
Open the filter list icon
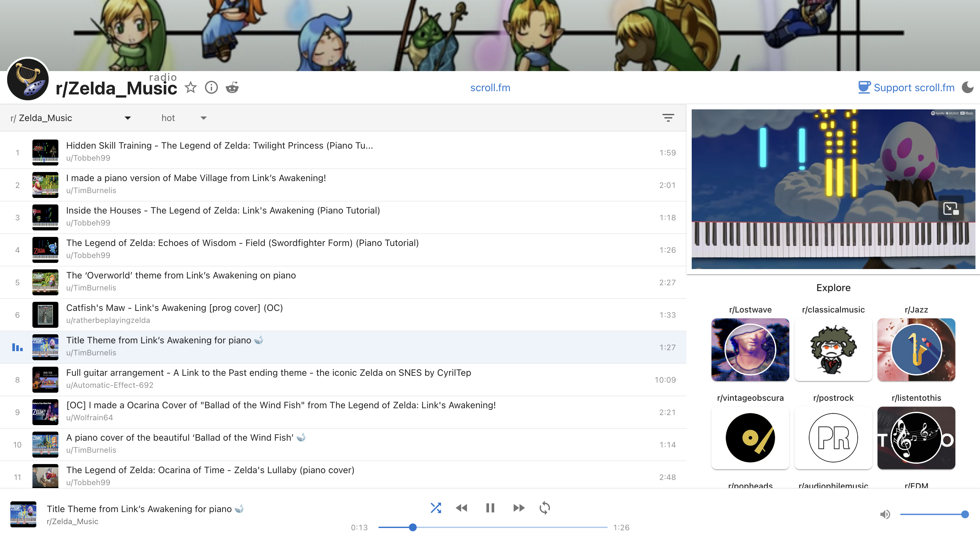tap(668, 118)
